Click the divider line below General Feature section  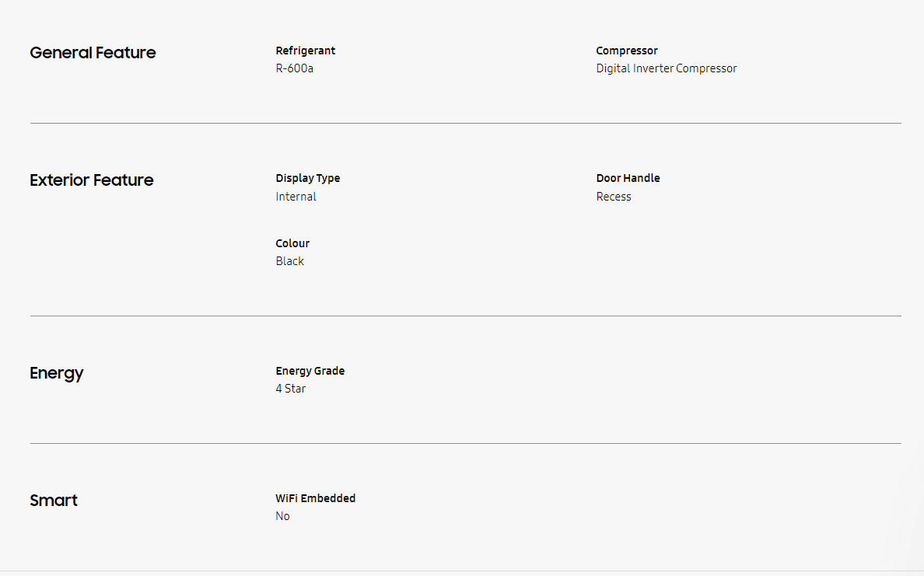point(465,123)
